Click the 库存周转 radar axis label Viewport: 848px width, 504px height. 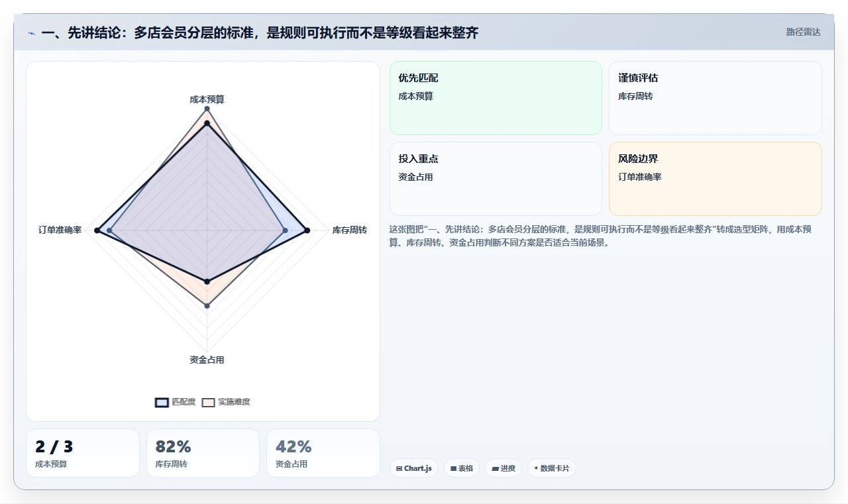tap(349, 230)
